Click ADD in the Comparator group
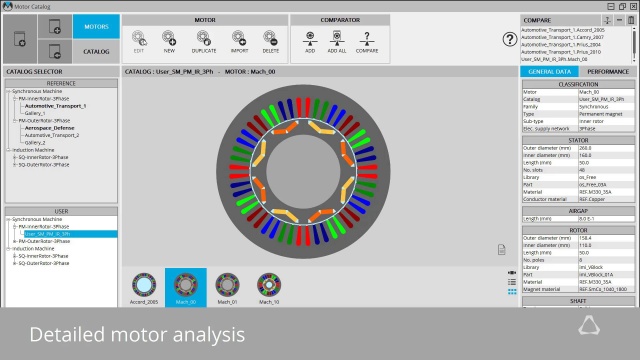Image resolution: width=640 pixels, height=360 pixels. pos(310,42)
